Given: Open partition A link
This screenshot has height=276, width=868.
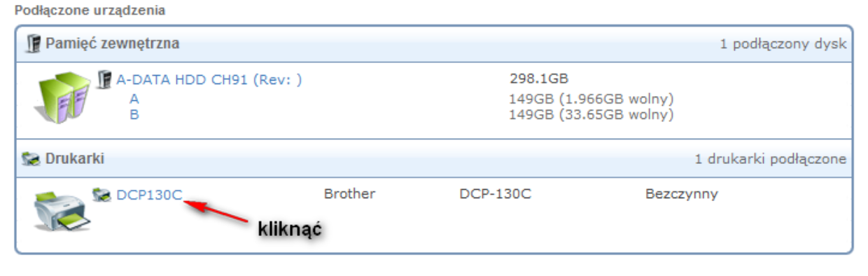Looking at the screenshot, I should [134, 99].
